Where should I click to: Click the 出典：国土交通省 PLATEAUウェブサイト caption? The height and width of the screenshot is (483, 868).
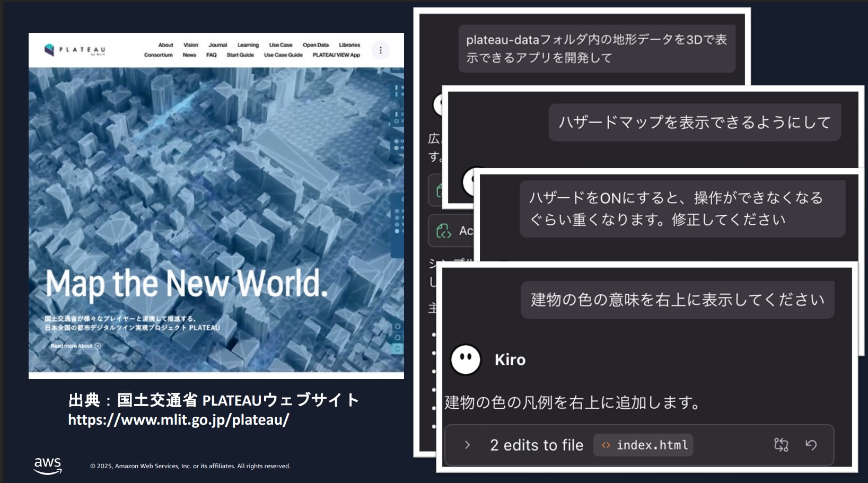click(214, 400)
